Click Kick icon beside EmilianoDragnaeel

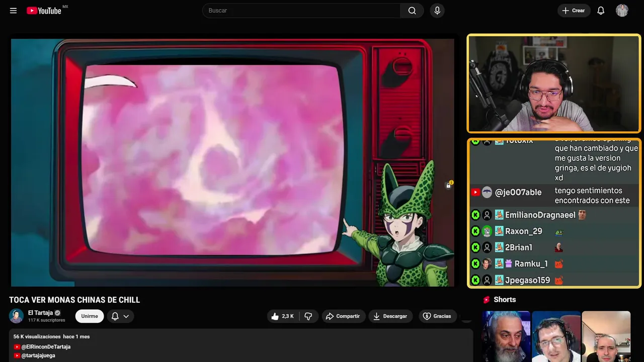pyautogui.click(x=475, y=215)
